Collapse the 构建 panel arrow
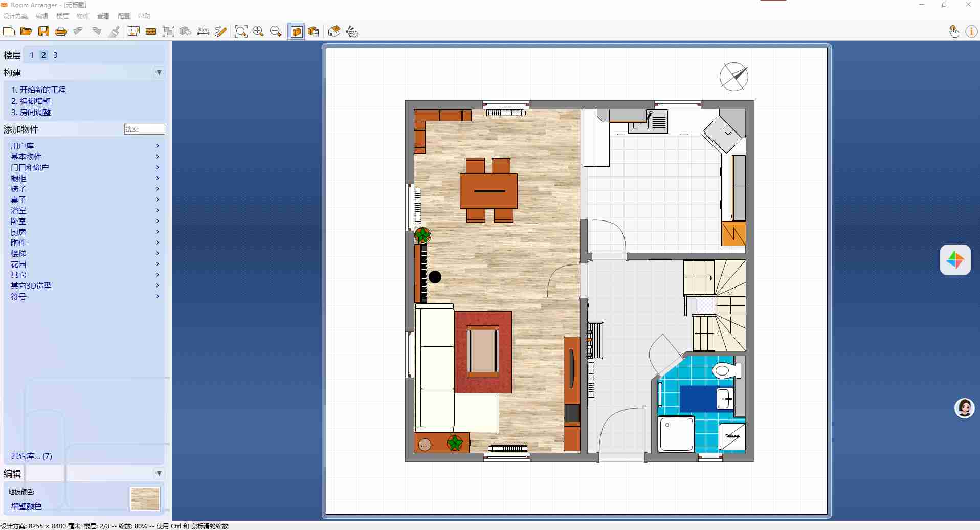980x530 pixels. (159, 73)
